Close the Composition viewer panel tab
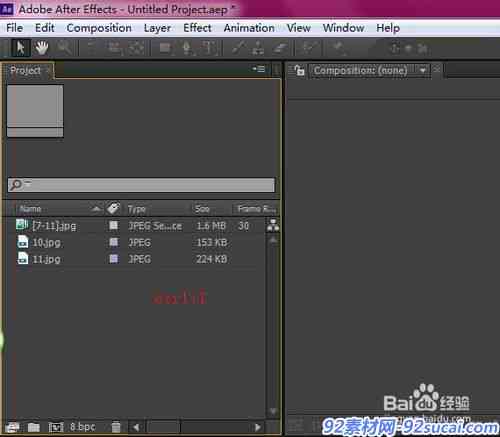 [x=437, y=70]
